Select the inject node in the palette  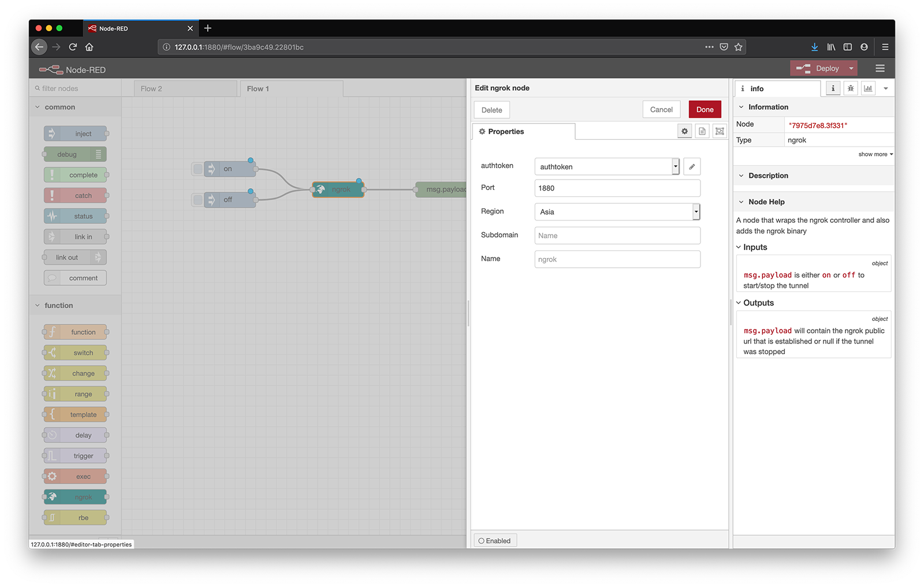click(75, 133)
